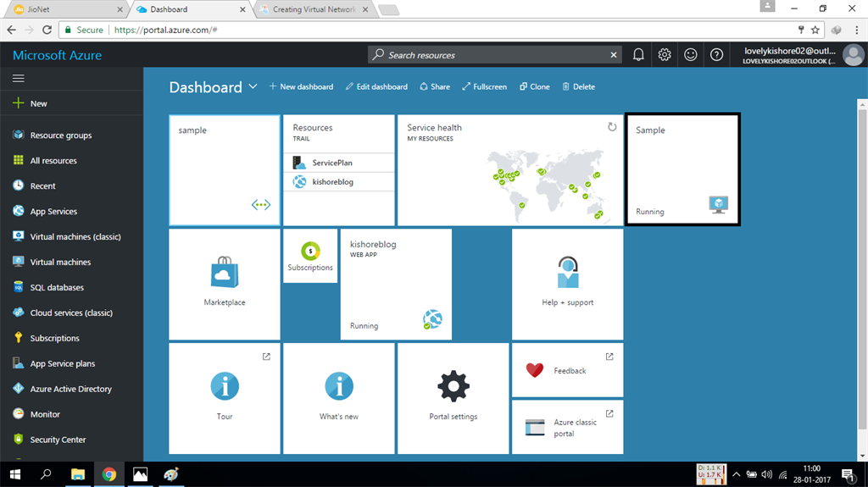Clear the Search resources box

point(614,55)
